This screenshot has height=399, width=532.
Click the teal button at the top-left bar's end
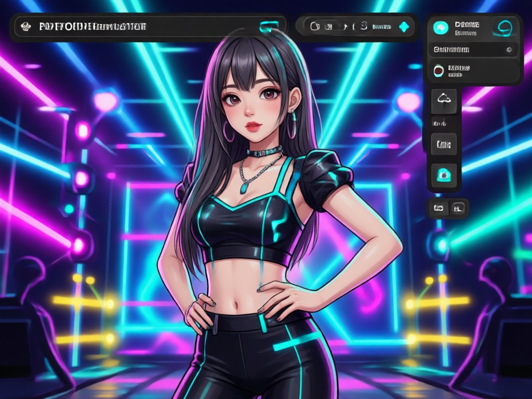coord(269,26)
